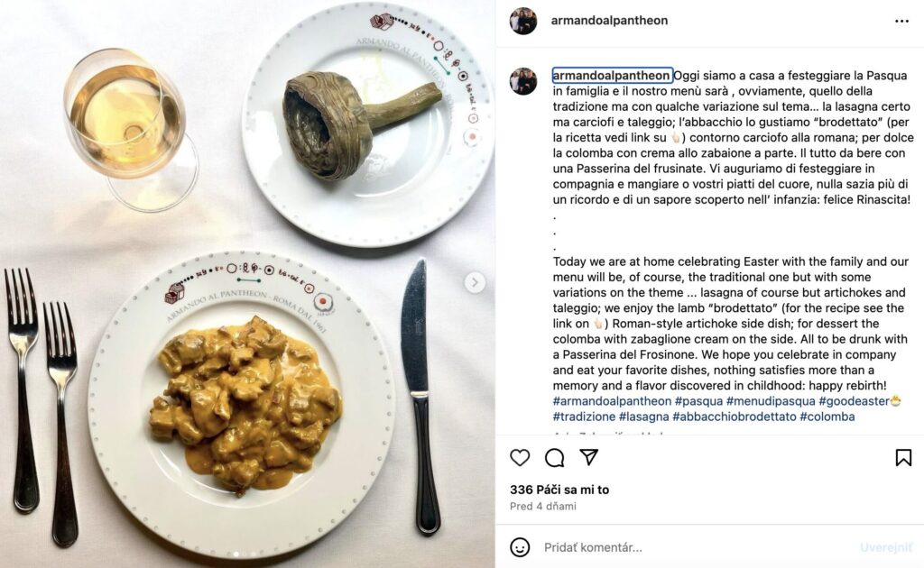Click highlighted armandoalpantheon caption username
Image resolution: width=924 pixels, height=568 pixels.
point(613,76)
